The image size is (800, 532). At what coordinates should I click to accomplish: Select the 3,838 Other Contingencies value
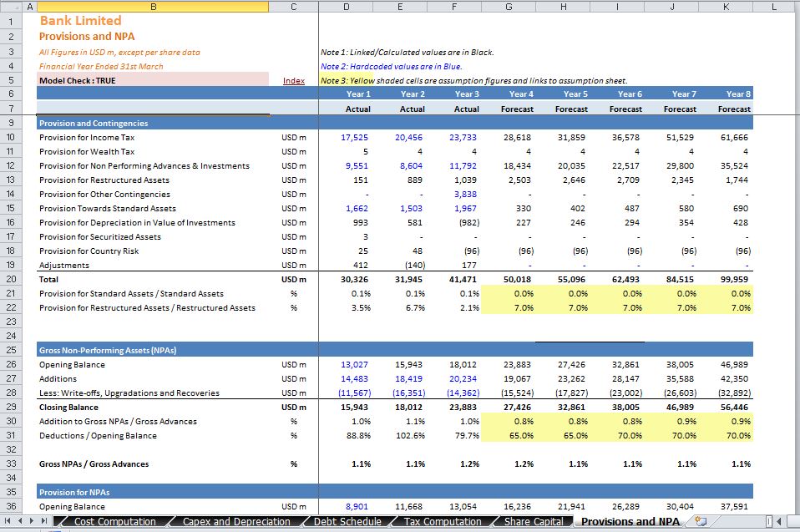click(x=454, y=195)
